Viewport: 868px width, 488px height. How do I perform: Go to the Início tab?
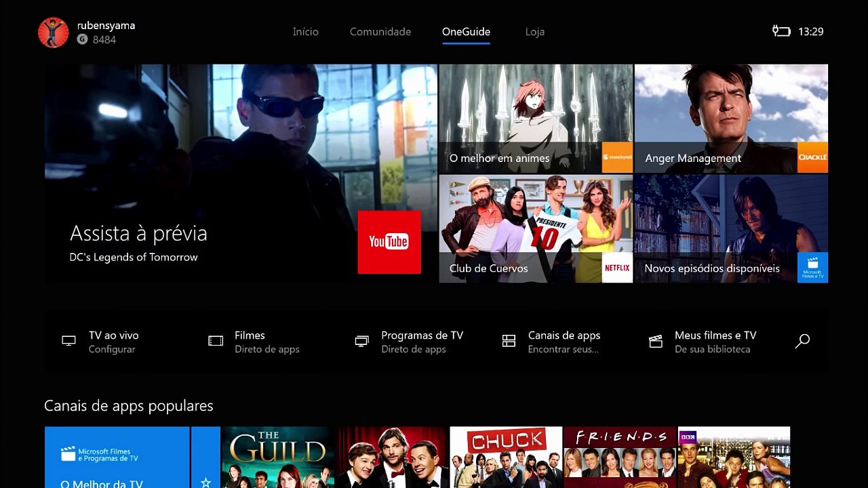pyautogui.click(x=305, y=32)
